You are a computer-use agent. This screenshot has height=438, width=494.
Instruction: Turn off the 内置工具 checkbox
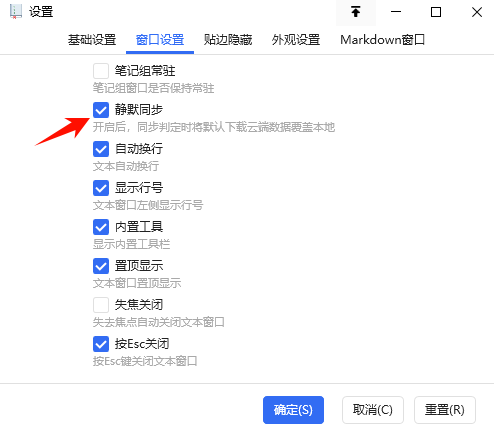(101, 227)
